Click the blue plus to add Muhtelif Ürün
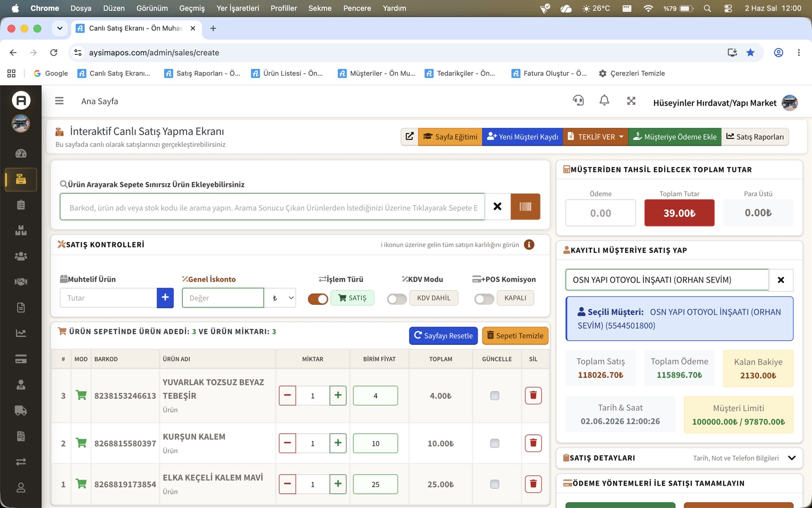Viewport: 812px width, 508px height. 165,298
